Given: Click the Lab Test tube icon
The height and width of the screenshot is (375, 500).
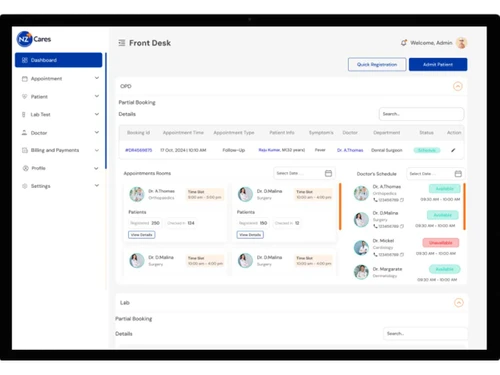Looking at the screenshot, I should 24,114.
